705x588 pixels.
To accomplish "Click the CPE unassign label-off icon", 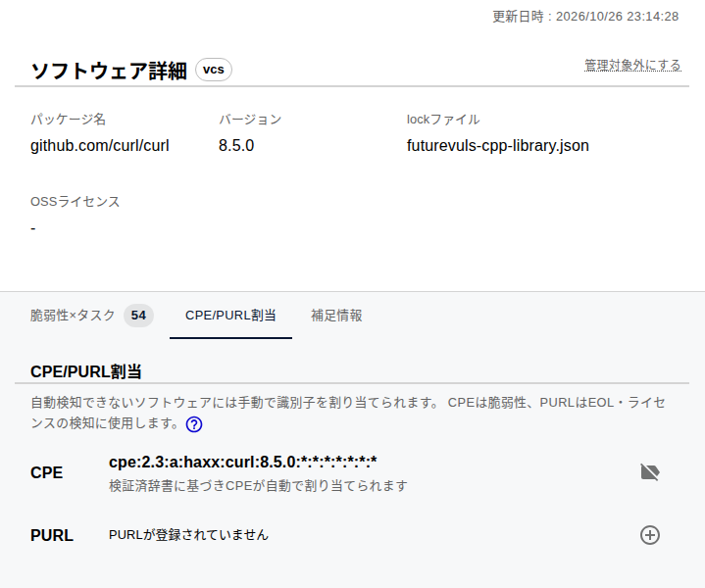I will (x=650, y=472).
